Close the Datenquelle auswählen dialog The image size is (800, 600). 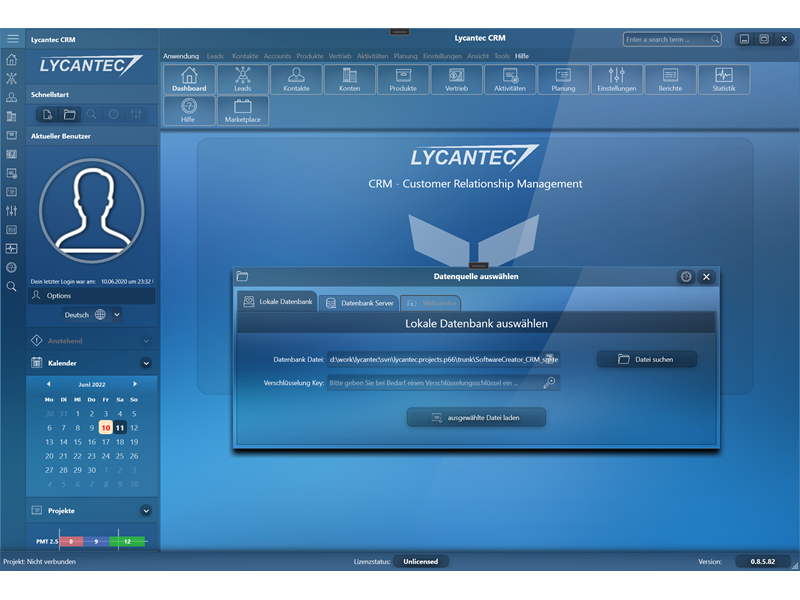[x=706, y=277]
